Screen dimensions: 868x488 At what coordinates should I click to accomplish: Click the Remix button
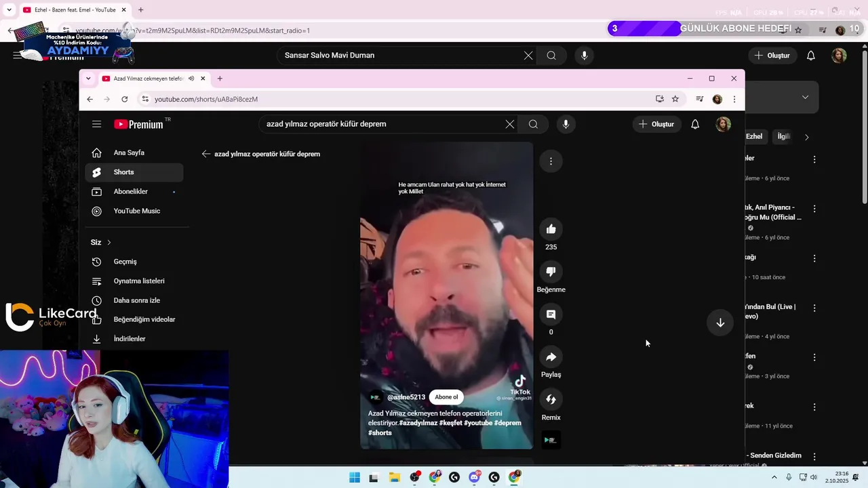[551, 400]
